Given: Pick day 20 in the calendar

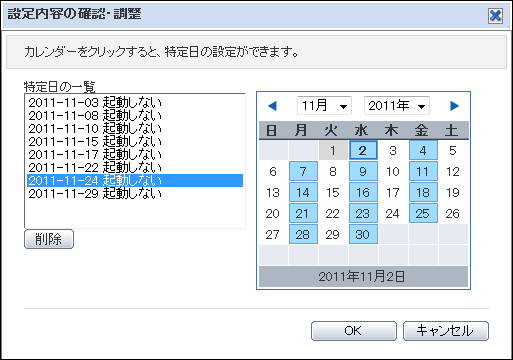Looking at the screenshot, I should coord(273,213).
